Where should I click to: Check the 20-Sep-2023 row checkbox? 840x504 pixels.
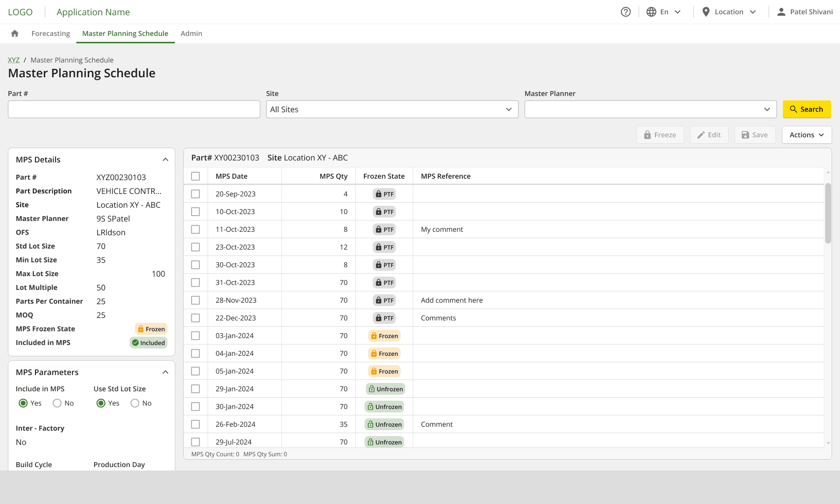click(195, 194)
